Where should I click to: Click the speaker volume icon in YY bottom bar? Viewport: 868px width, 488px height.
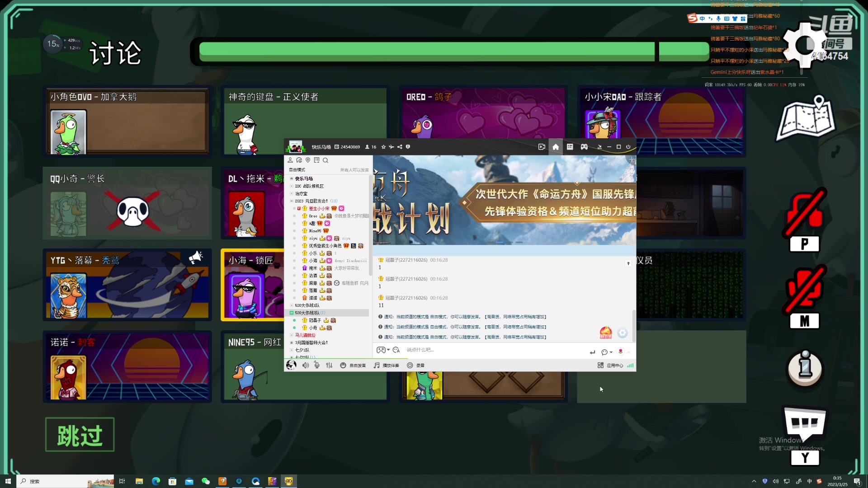coord(306,365)
